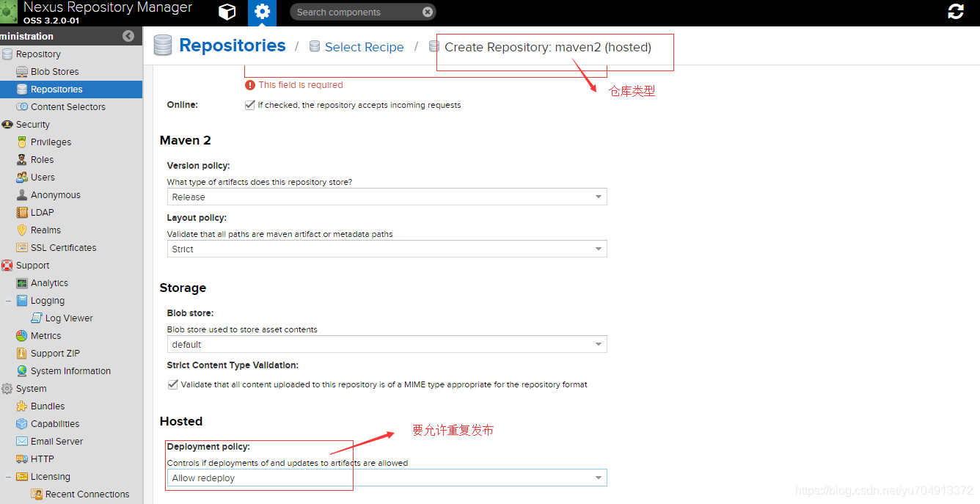Toggle the Online checkbox
The image size is (980, 504).
coord(249,105)
